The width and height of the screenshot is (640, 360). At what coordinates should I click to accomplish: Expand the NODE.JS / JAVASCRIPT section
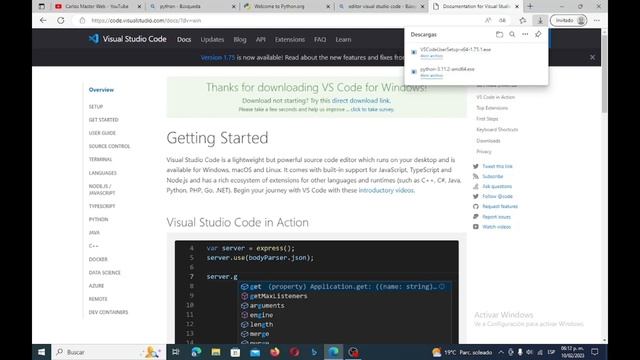tap(102, 189)
